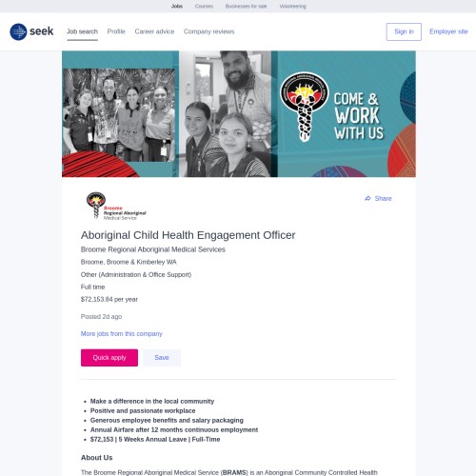The image size is (476, 476).
Task: Select Company reviews in navigation
Action: click(x=208, y=31)
